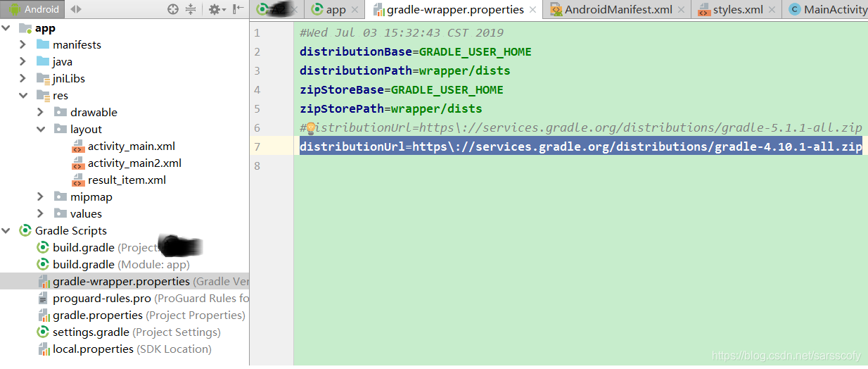This screenshot has width=868, height=369.
Task: Collapse the layout folder
Action: pos(41,130)
